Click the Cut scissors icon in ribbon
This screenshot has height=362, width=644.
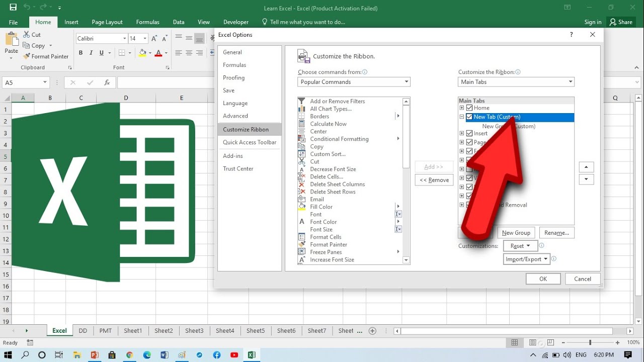click(27, 35)
